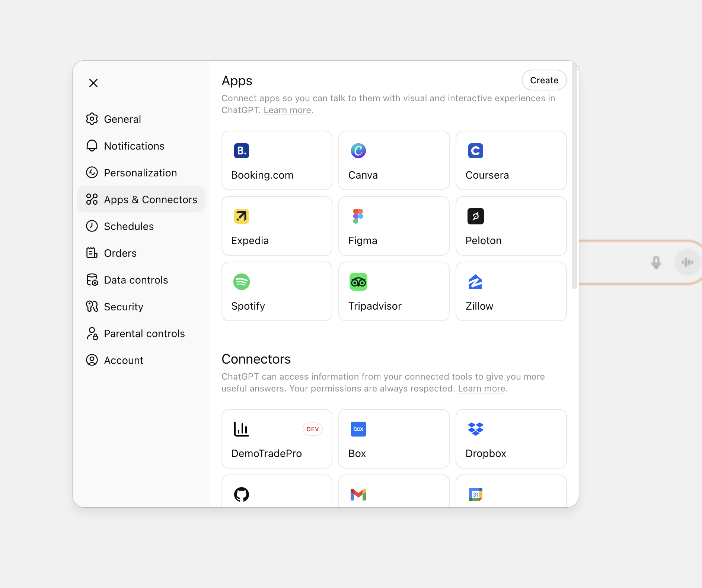702x588 pixels.
Task: Select the GitHub connector icon
Action: [242, 494]
